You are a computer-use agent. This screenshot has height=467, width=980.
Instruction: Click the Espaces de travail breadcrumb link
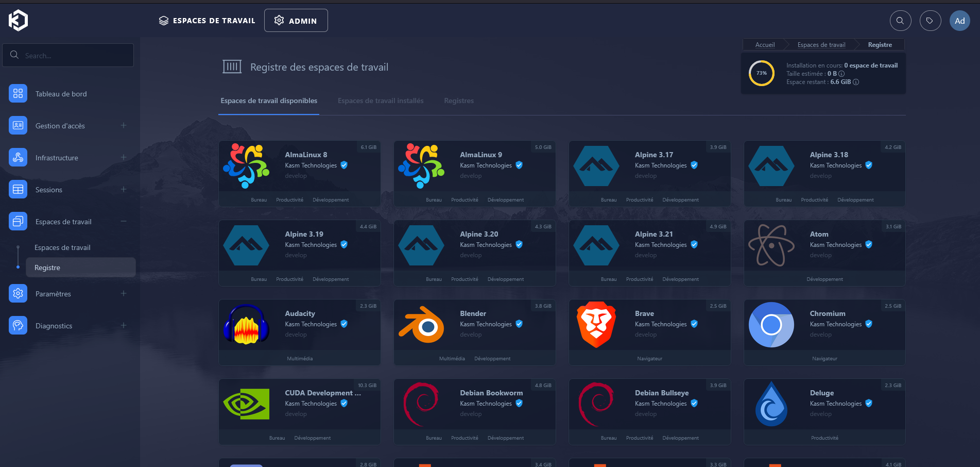[821, 45]
